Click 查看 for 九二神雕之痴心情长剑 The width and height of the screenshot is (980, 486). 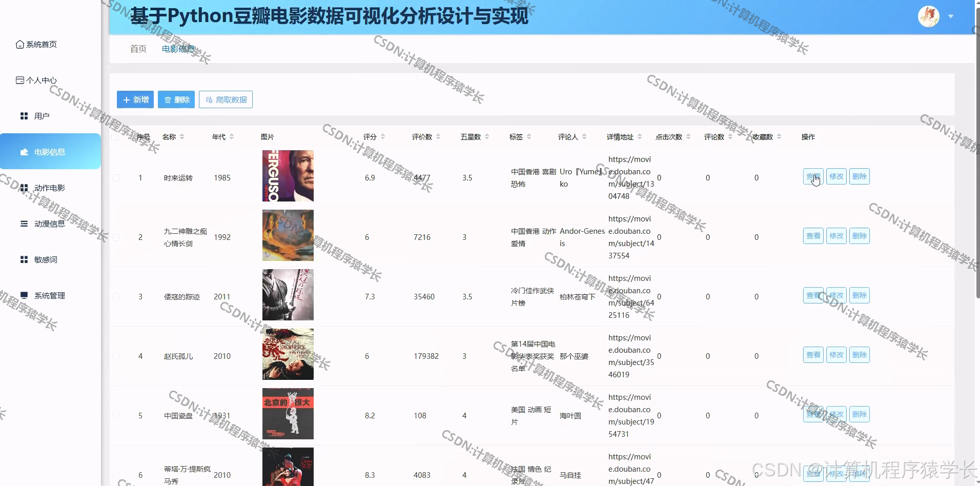click(813, 236)
